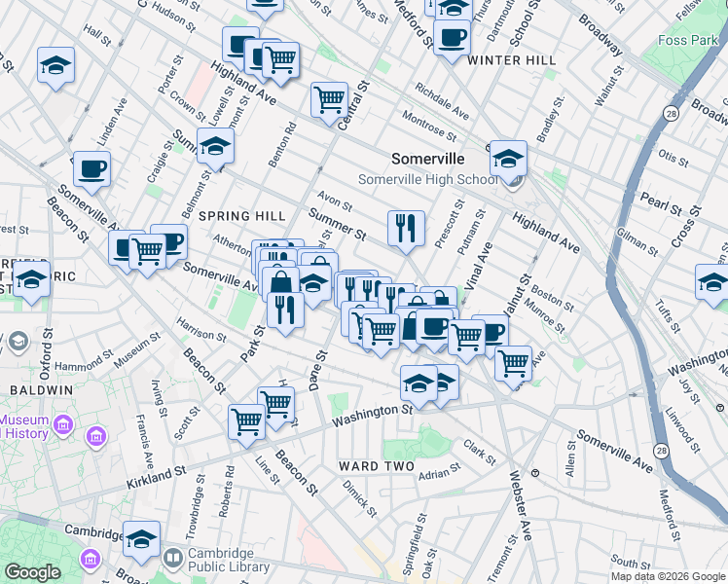
Task: Click the Webster Ave street label
Action: click(521, 506)
